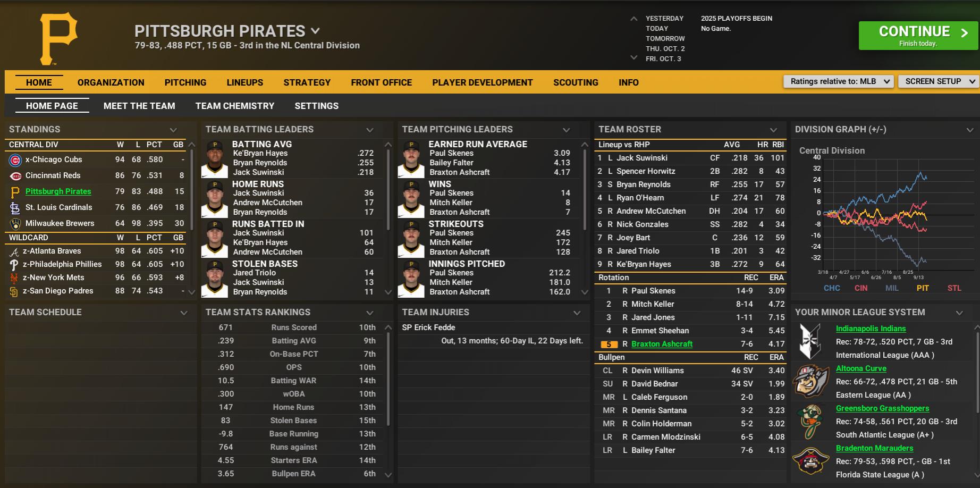Viewport: 980px width, 488px height.
Task: Open the Greensboro Grasshoppers link
Action: (x=882, y=408)
